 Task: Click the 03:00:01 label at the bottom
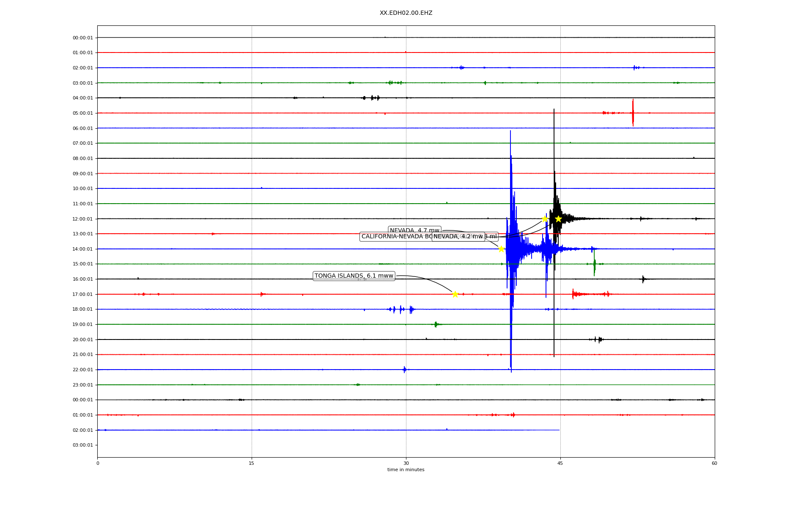82,445
